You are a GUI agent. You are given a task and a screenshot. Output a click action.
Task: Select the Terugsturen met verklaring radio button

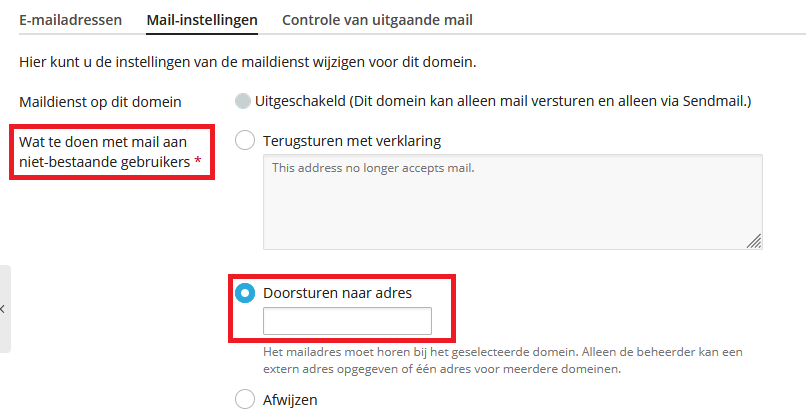(245, 140)
